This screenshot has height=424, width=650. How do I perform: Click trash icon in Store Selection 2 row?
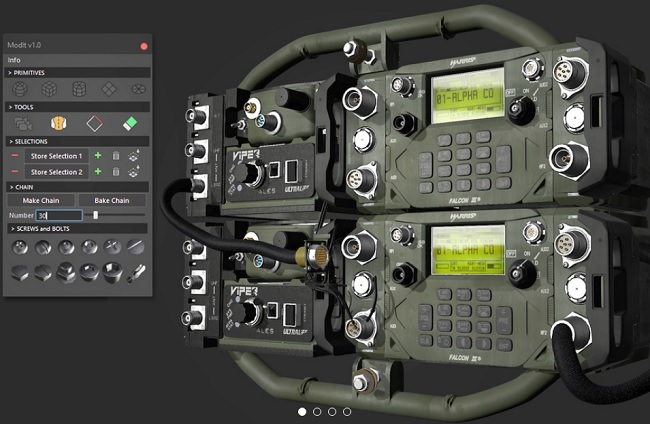tap(116, 172)
